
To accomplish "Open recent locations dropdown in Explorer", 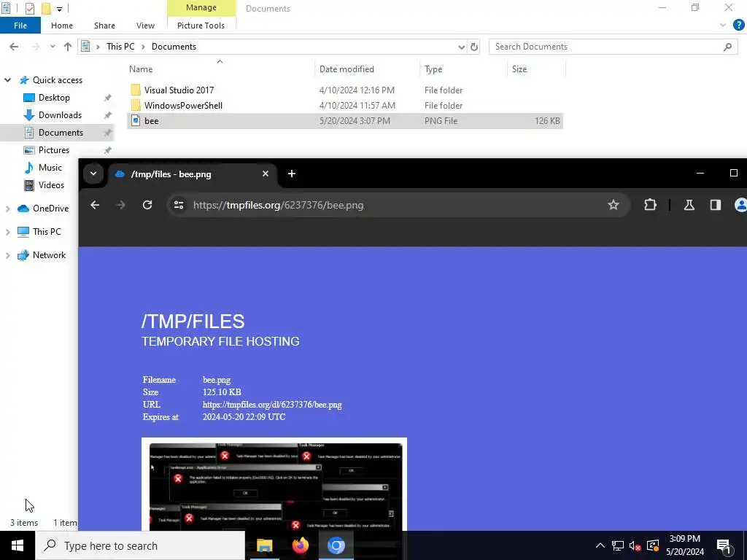I will tap(53, 47).
